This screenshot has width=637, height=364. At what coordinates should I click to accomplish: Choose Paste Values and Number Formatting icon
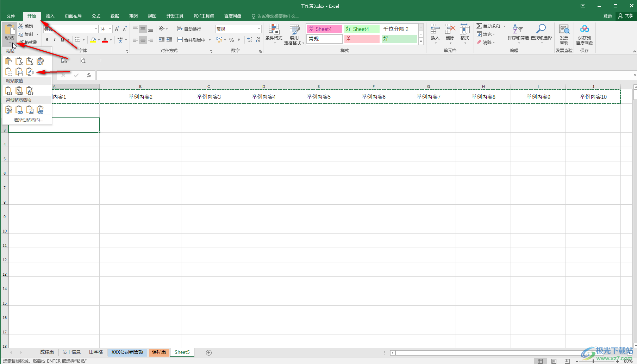19,91
